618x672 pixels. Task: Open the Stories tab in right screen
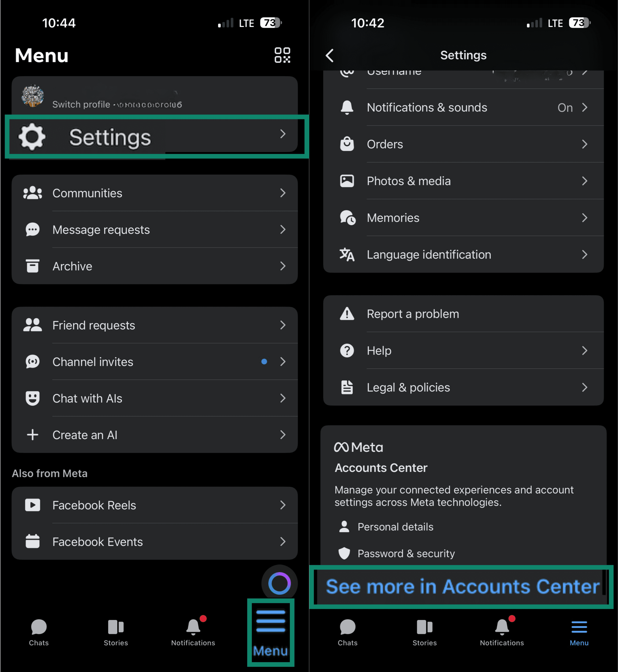tap(424, 632)
